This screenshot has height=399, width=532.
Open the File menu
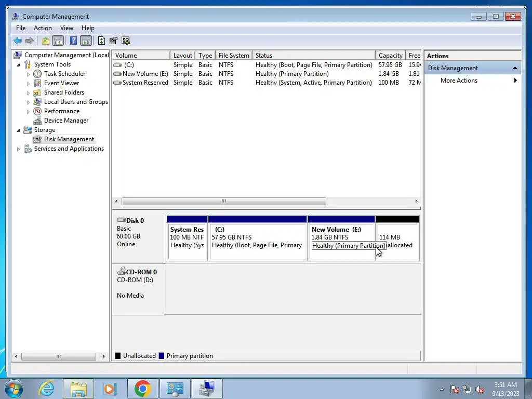tap(21, 28)
